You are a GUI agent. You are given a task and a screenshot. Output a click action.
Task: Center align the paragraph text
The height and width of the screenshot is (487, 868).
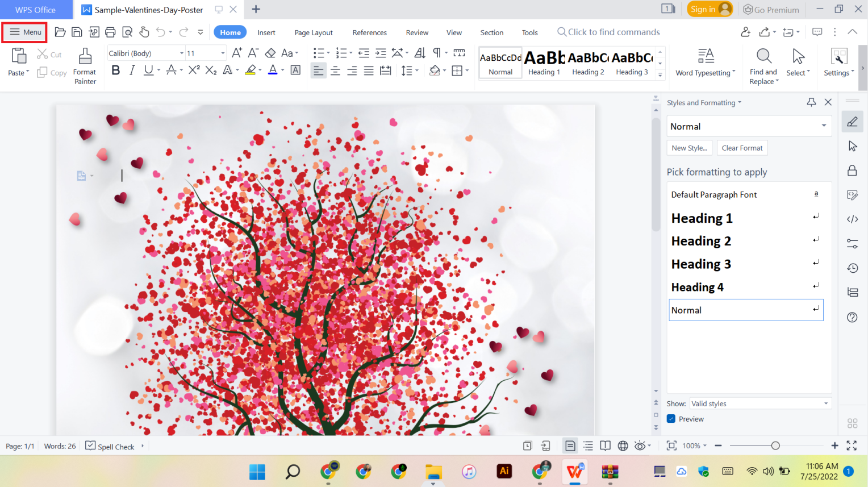tap(335, 70)
